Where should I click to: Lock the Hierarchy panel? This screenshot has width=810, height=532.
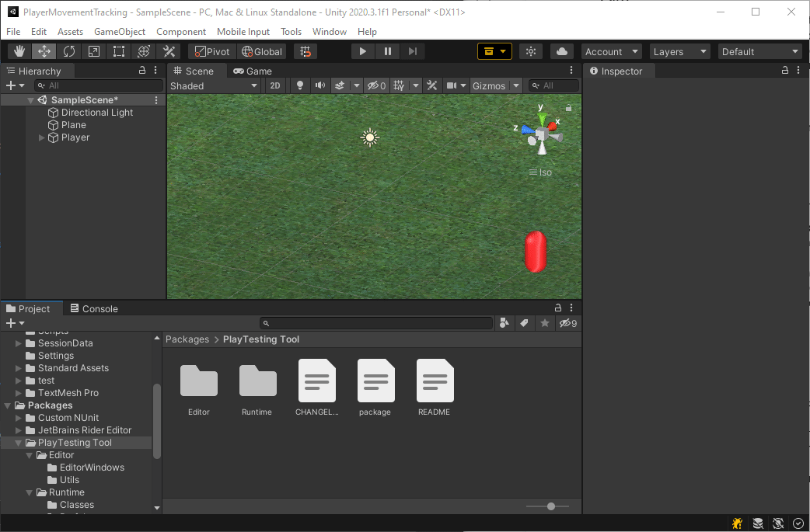142,70
